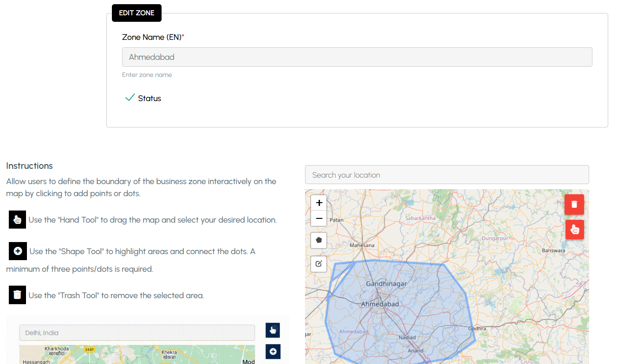Click the black Hand Tool icon in instructions
The height and width of the screenshot is (364, 624).
(x=17, y=219)
